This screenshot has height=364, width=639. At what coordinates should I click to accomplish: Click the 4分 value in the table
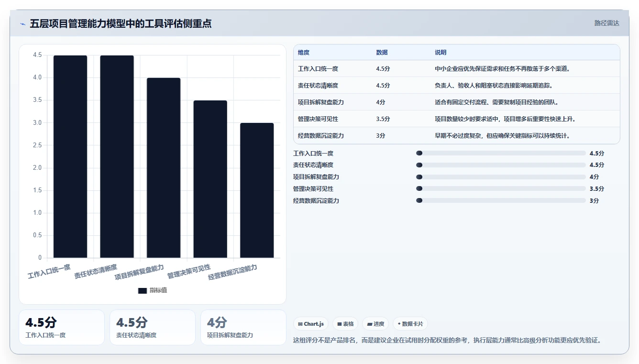click(x=381, y=102)
